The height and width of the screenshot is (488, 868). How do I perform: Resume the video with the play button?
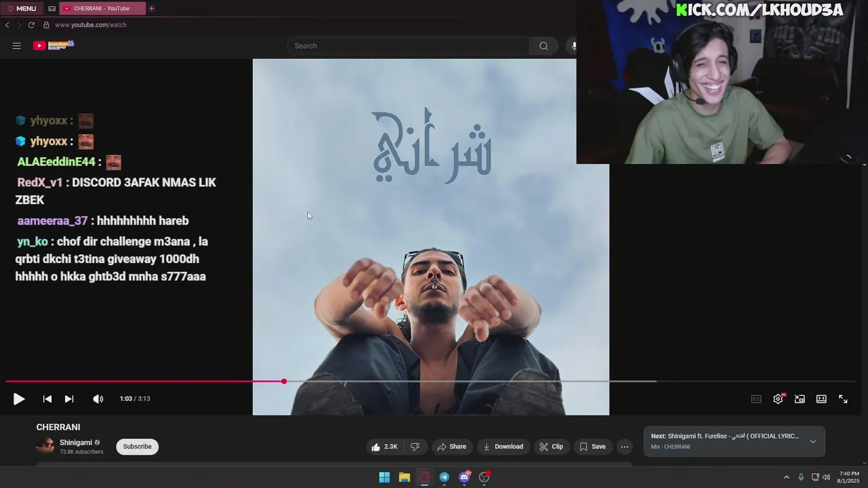(19, 399)
